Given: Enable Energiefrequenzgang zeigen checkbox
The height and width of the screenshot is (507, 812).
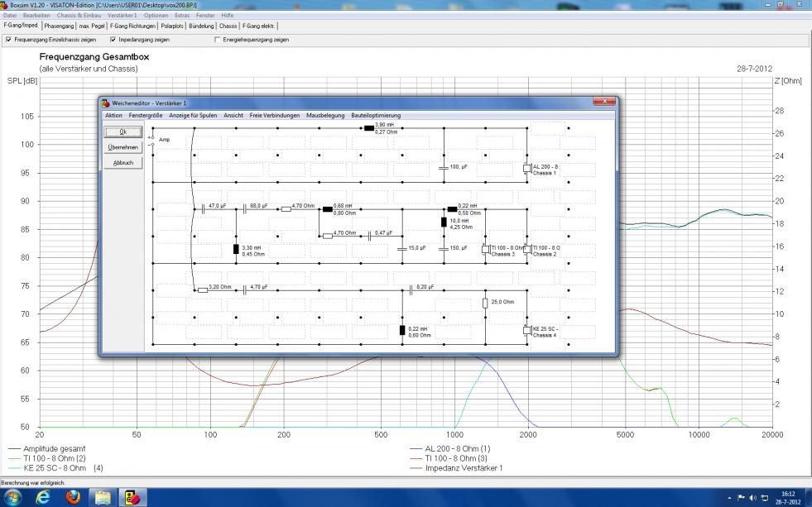Looking at the screenshot, I should click(218, 39).
